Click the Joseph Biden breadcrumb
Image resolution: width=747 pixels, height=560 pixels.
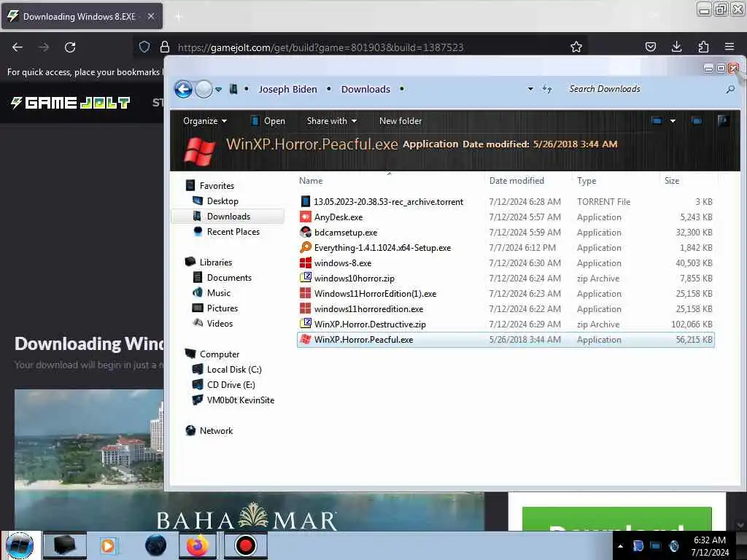pos(287,89)
